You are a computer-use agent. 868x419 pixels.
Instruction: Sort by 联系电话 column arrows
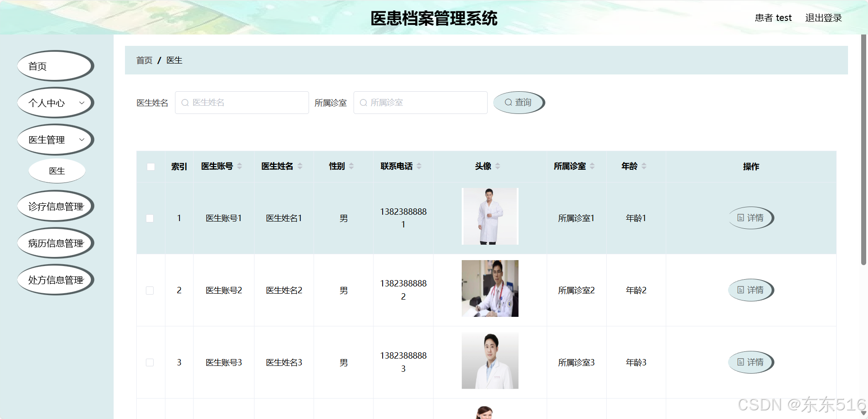[x=419, y=166]
